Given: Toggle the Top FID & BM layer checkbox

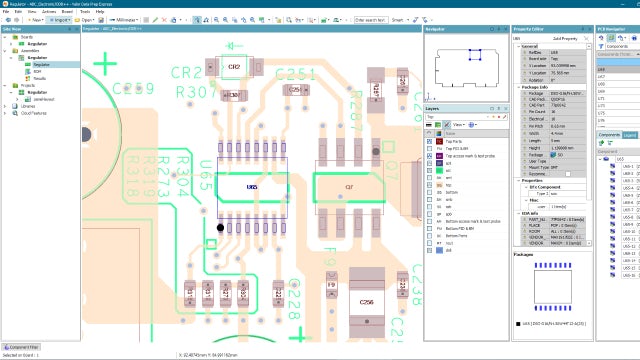Looking at the screenshot, I should [429, 149].
